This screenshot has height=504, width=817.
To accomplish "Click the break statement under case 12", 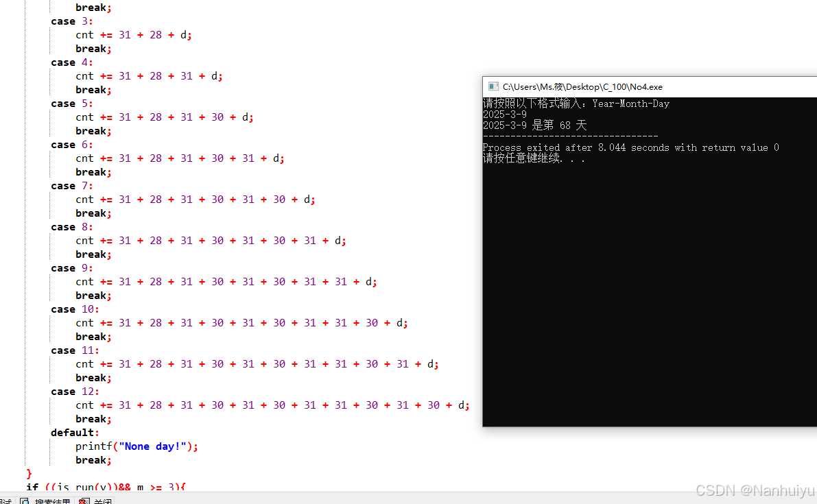I will [x=93, y=419].
